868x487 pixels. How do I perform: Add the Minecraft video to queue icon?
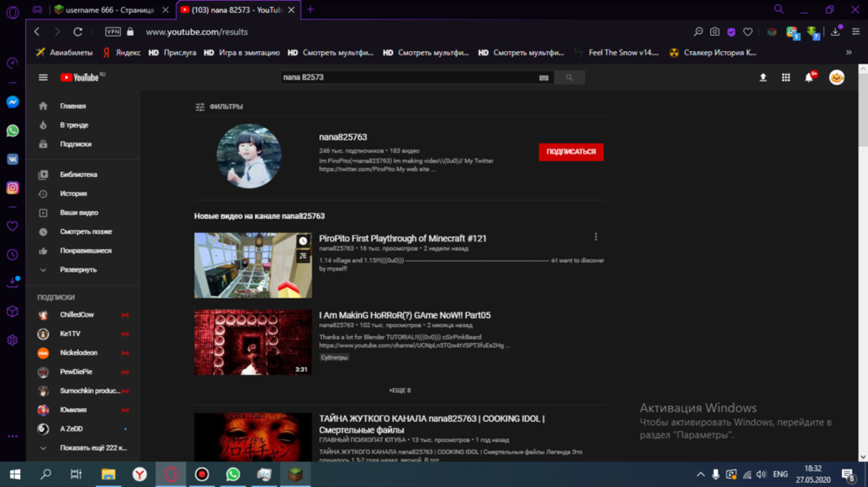303,256
